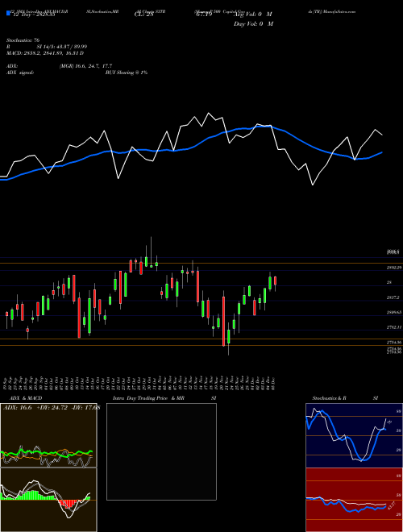This screenshot has width=403, height=532.
Task: Open the empty intraday trading price chart
Action: click(161, 451)
